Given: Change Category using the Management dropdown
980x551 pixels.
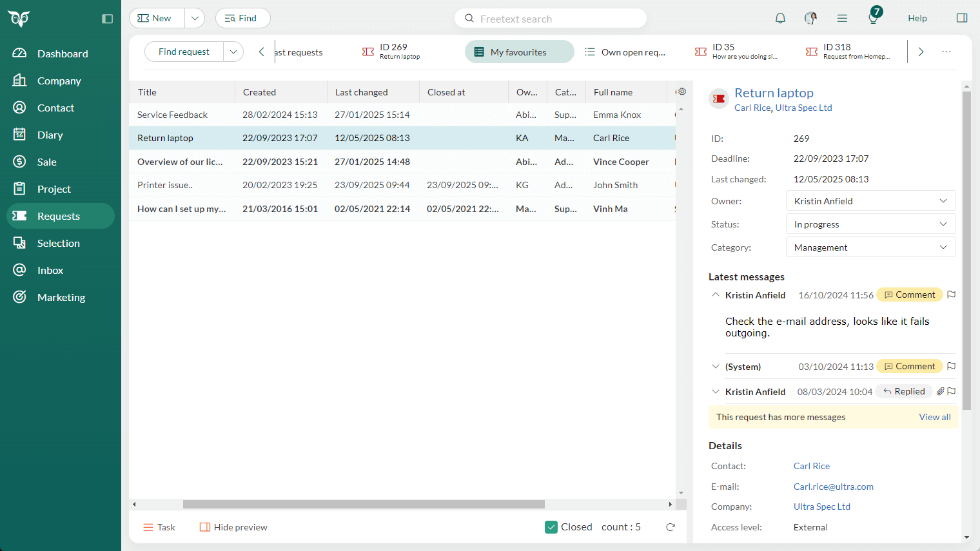Looking at the screenshot, I should pos(870,247).
